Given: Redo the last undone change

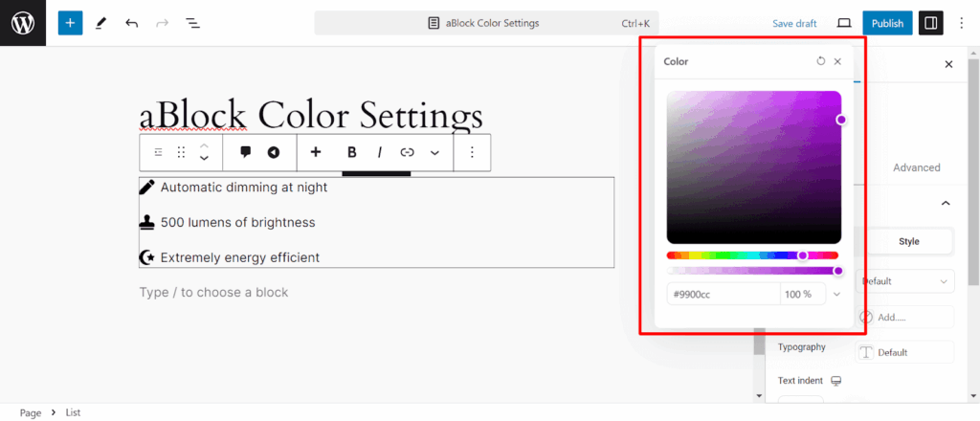Looking at the screenshot, I should click(x=162, y=23).
